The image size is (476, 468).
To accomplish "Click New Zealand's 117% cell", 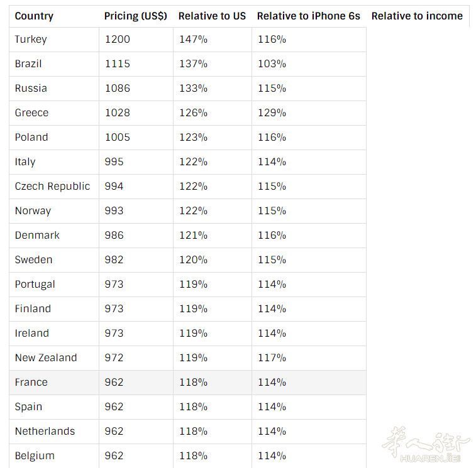I will (x=272, y=357).
